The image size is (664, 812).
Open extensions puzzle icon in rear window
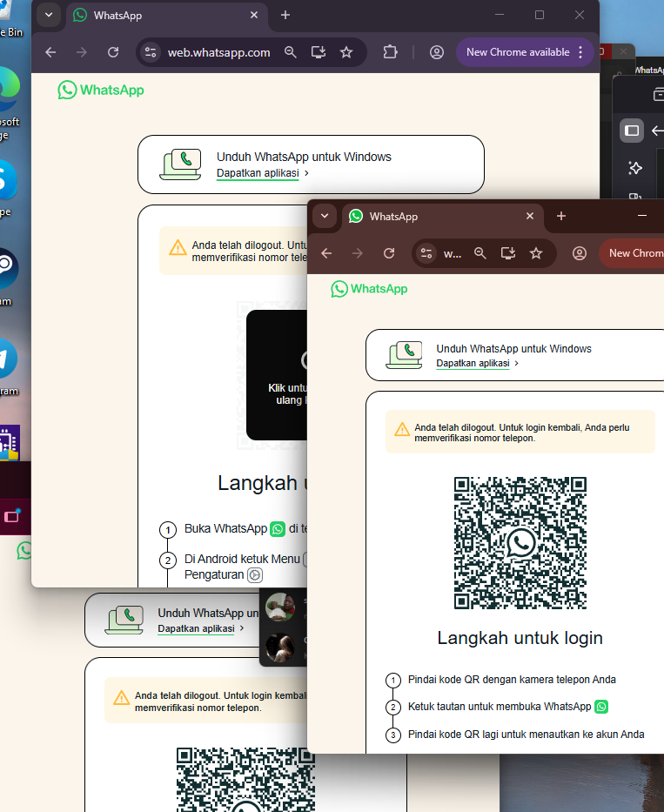tap(390, 52)
